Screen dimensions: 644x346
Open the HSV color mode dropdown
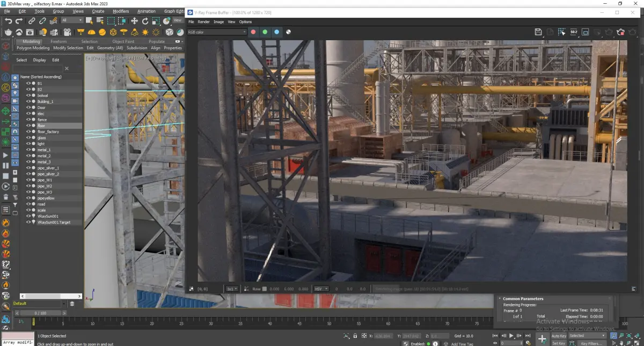point(321,289)
